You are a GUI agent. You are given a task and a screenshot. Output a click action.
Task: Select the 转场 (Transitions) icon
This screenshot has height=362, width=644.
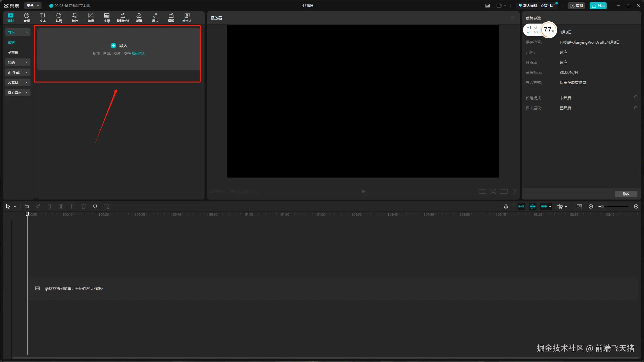[x=91, y=17]
